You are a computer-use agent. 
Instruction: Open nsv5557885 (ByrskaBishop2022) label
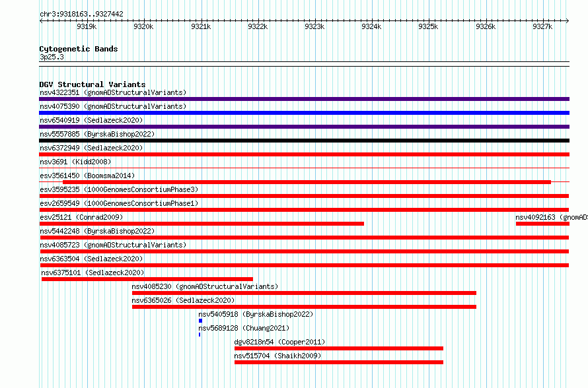pyautogui.click(x=97, y=134)
